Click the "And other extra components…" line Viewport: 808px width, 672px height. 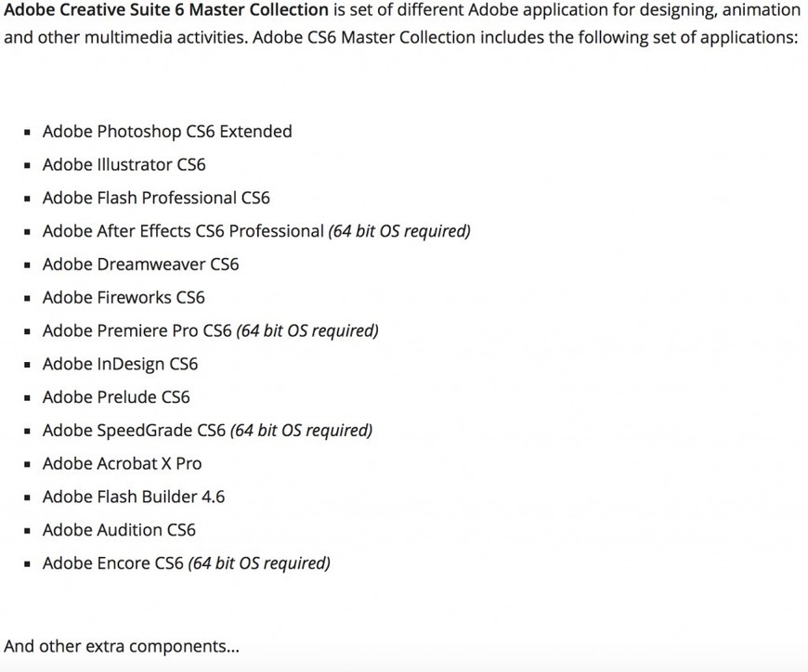click(122, 646)
